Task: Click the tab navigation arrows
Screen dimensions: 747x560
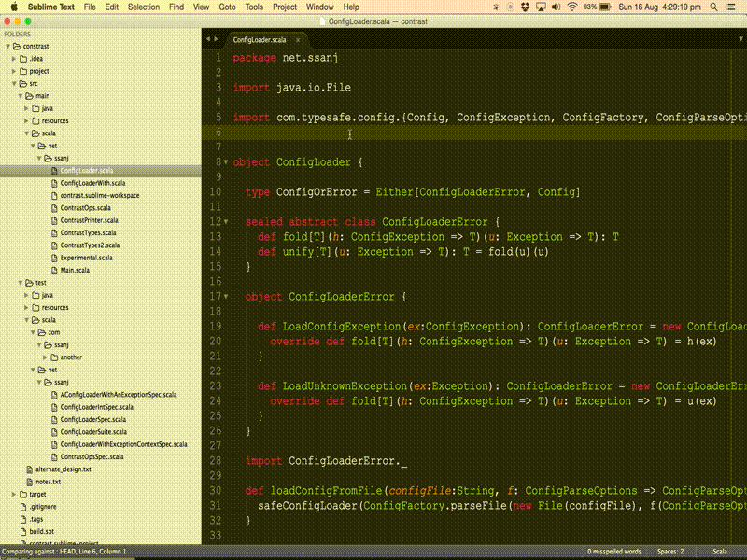Action: coord(213,40)
